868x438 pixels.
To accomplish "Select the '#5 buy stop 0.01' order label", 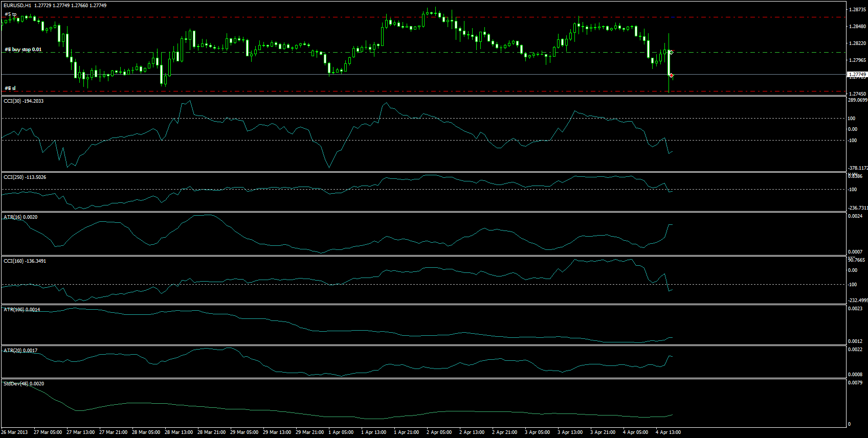I will [24, 50].
